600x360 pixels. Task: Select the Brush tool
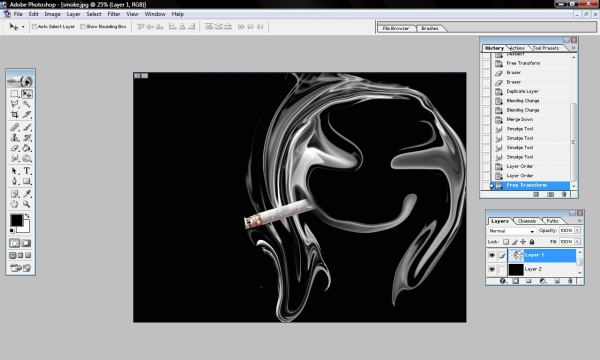[x=27, y=127]
